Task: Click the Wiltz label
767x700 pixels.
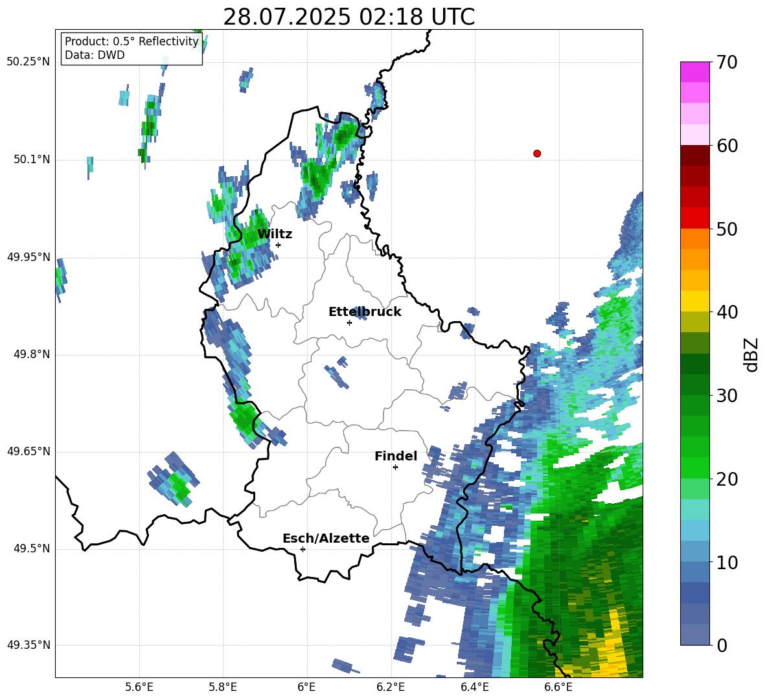Action: pyautogui.click(x=275, y=234)
